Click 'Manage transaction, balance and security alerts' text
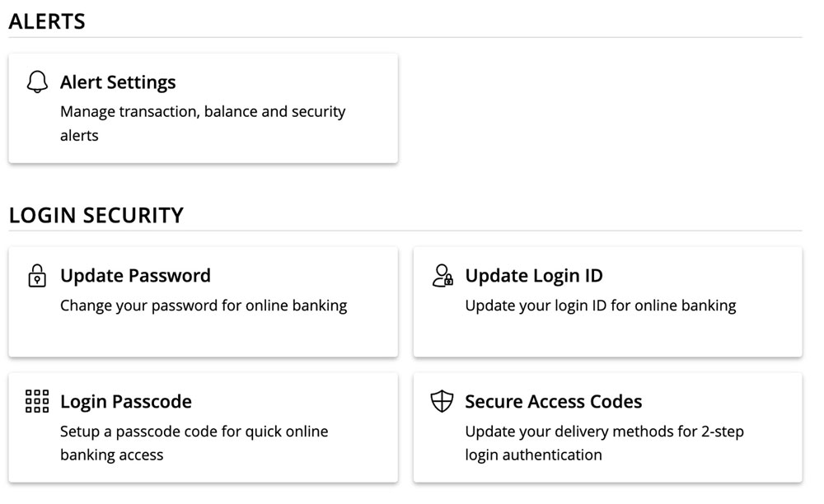Viewport: 824px width, 504px height. point(203,124)
